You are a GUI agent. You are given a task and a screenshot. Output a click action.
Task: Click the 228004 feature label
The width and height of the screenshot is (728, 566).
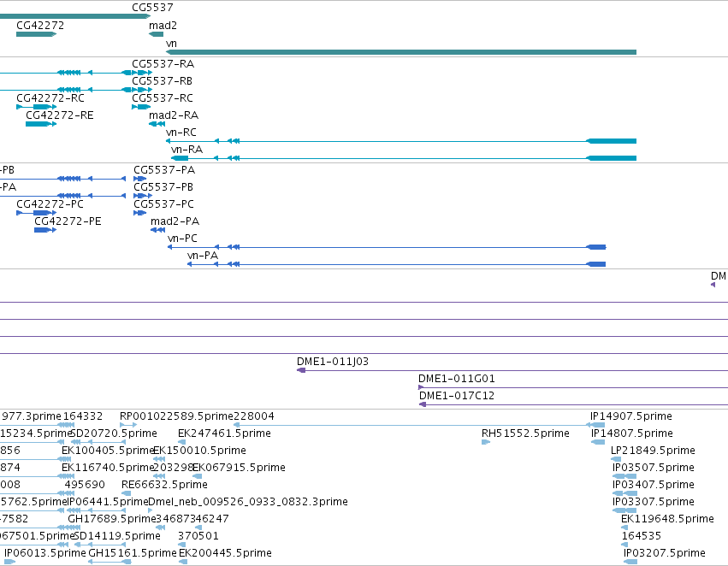pyautogui.click(x=253, y=416)
